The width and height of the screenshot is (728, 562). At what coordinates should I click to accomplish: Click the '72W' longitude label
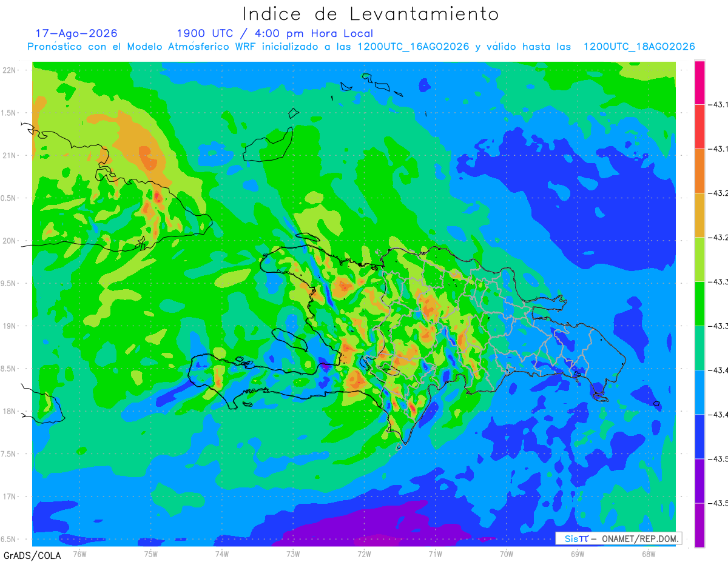click(x=364, y=554)
